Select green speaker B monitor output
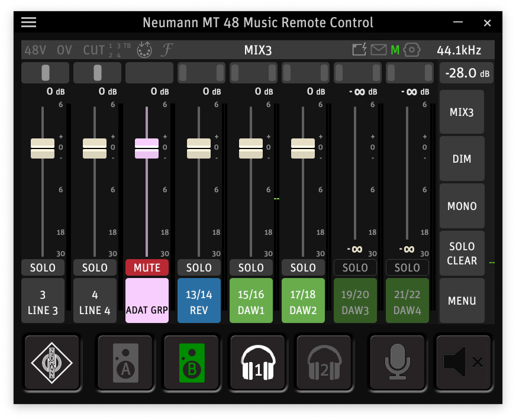This screenshot has width=516, height=420. pyautogui.click(x=192, y=362)
